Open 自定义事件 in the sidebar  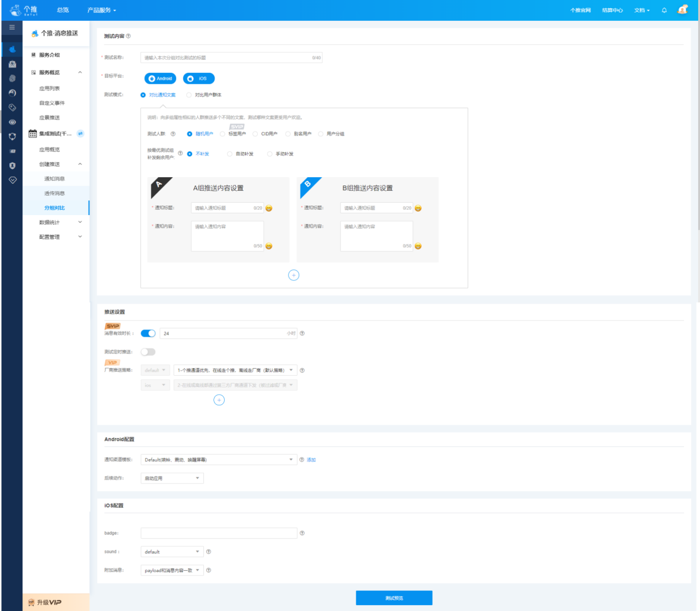tap(52, 103)
